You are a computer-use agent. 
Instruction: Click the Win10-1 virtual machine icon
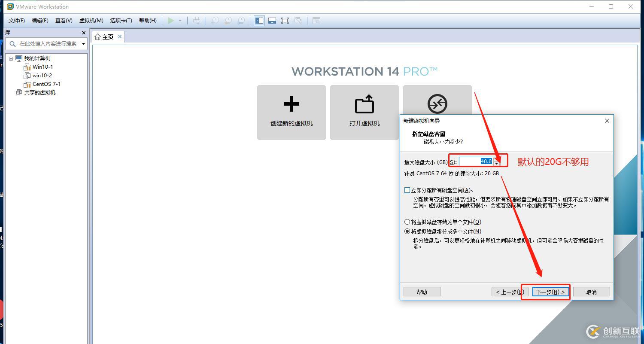tap(27, 67)
